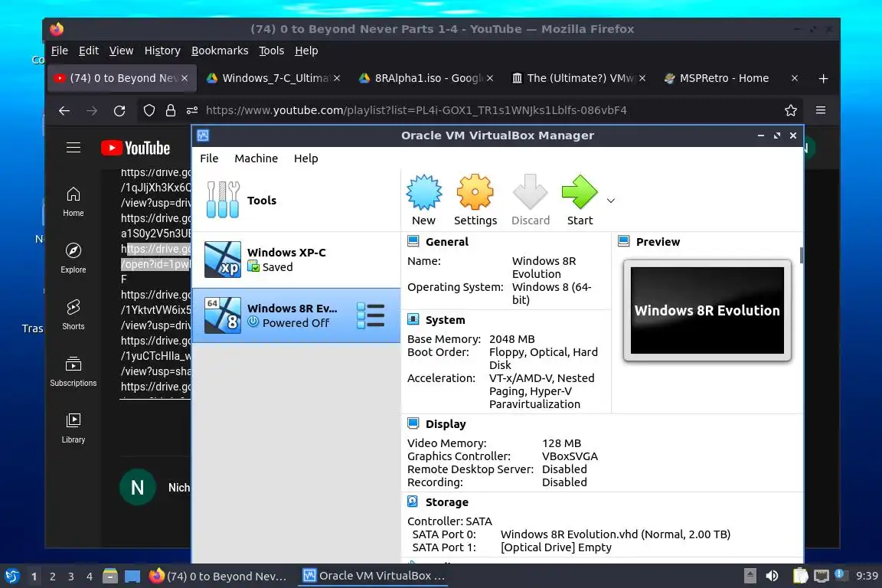Screen dimensions: 882x588
Task: Open Firefox History menu
Action: (162, 51)
